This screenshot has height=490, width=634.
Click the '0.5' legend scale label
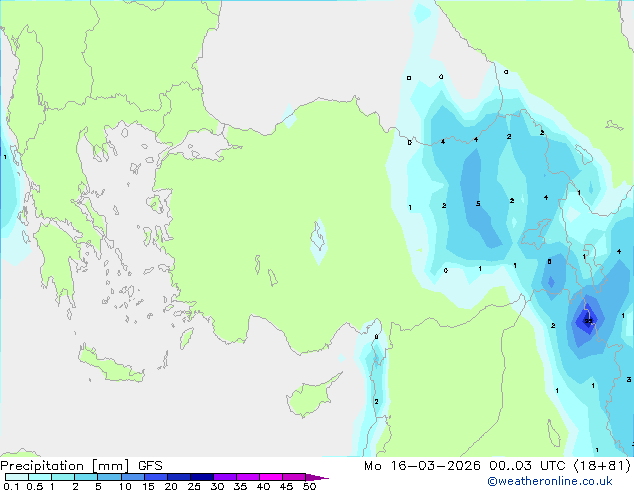coord(35,486)
